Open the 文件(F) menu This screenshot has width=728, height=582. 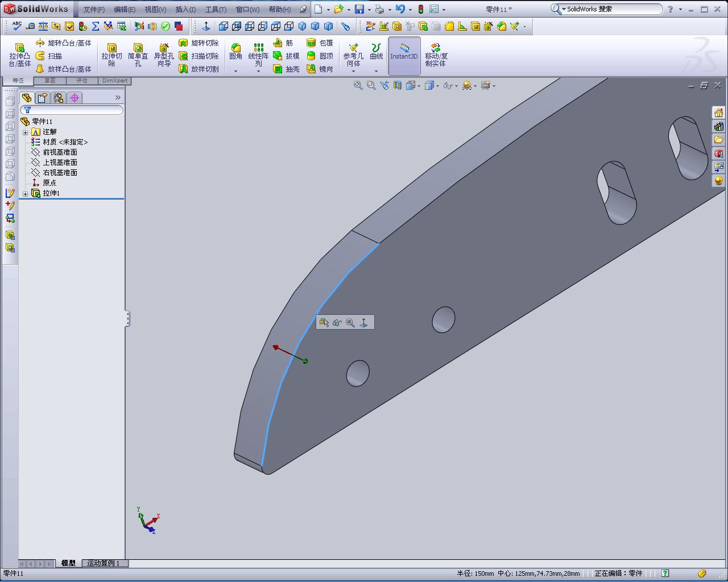point(94,10)
